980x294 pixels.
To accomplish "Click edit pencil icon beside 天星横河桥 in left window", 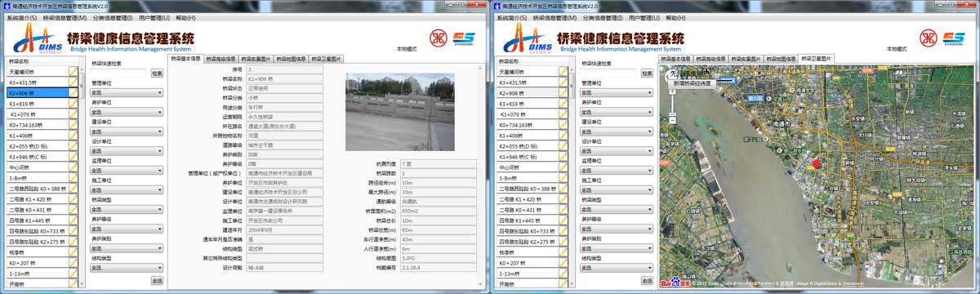I will point(73,72).
